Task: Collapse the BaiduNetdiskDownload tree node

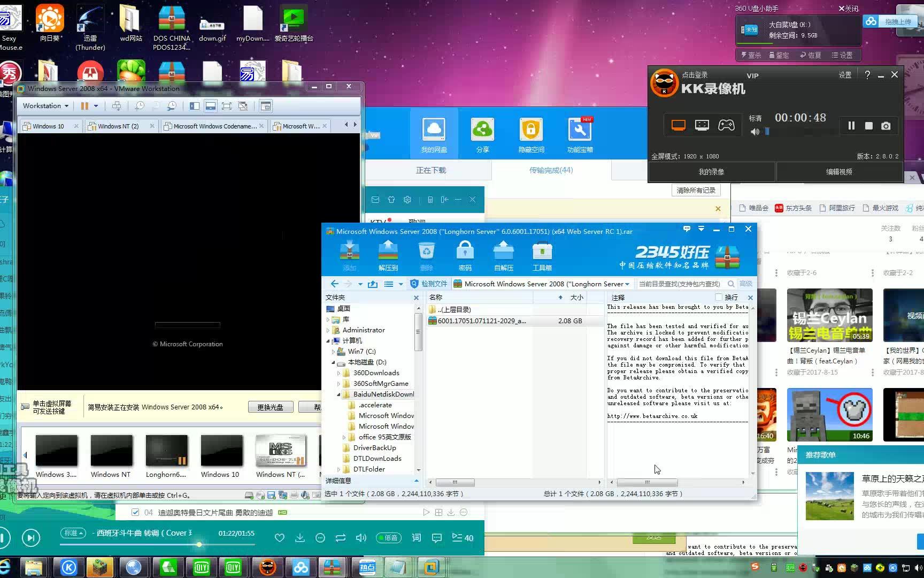Action: coord(338,394)
